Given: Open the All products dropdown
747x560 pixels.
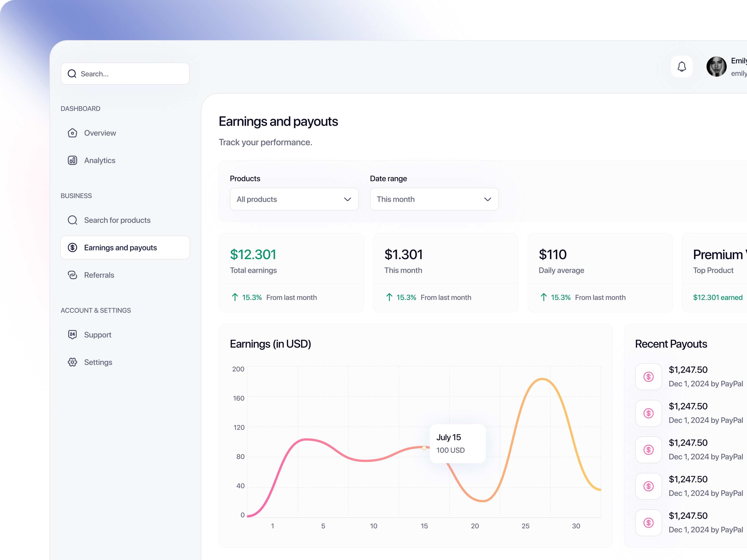Looking at the screenshot, I should pos(294,199).
